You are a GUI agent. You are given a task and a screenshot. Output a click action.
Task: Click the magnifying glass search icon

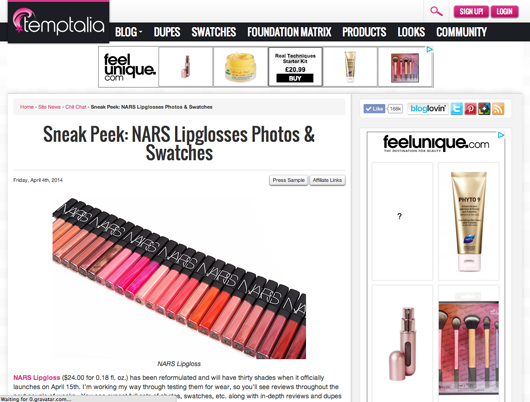[x=436, y=11]
